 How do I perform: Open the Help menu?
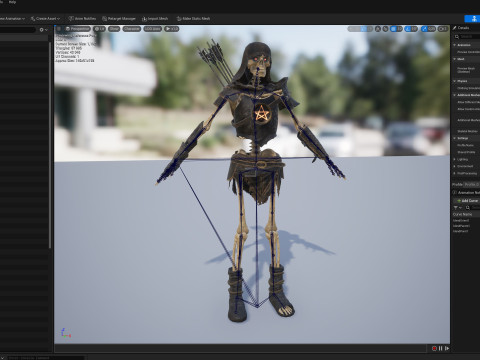click(x=12, y=2)
